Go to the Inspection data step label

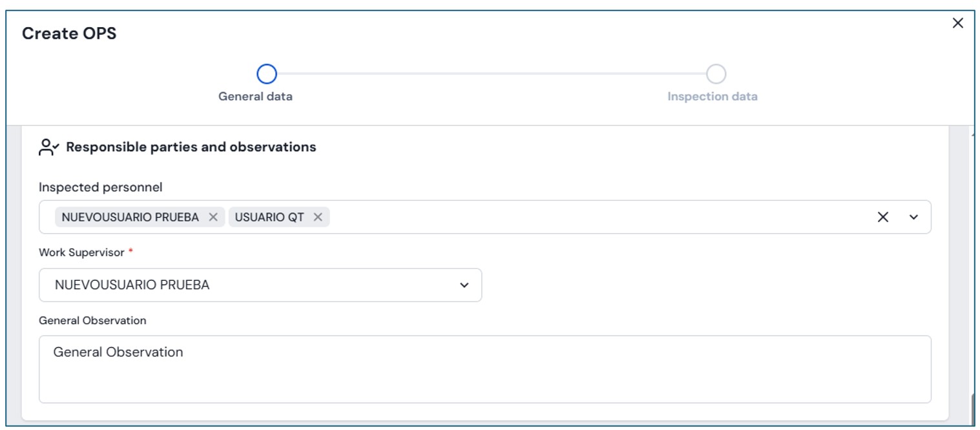click(x=712, y=97)
